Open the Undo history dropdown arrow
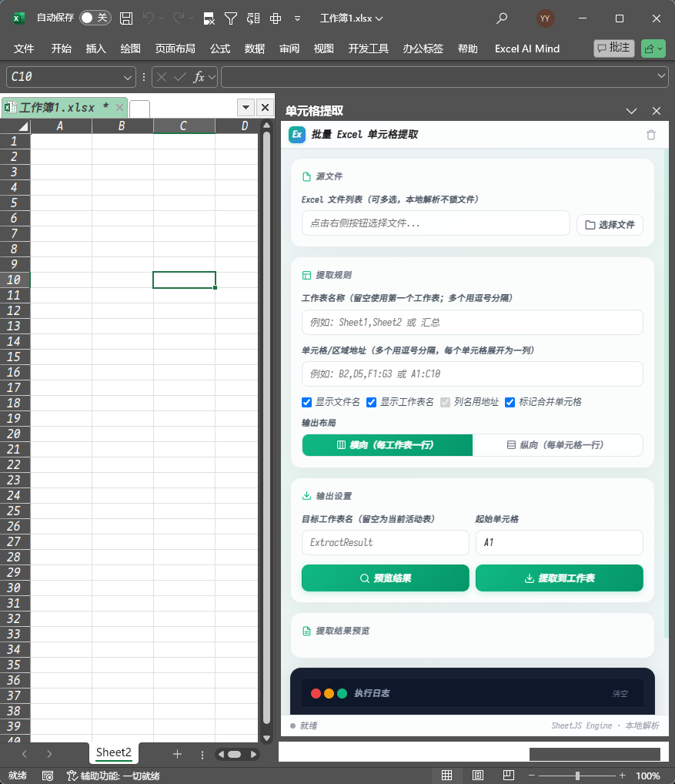This screenshot has width=675, height=784. coord(161,18)
